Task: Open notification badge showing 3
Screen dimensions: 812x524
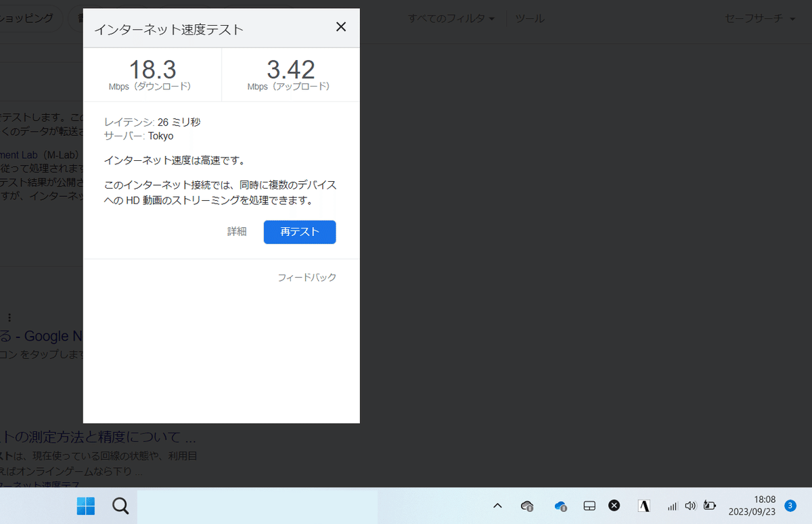Action: tap(790, 505)
